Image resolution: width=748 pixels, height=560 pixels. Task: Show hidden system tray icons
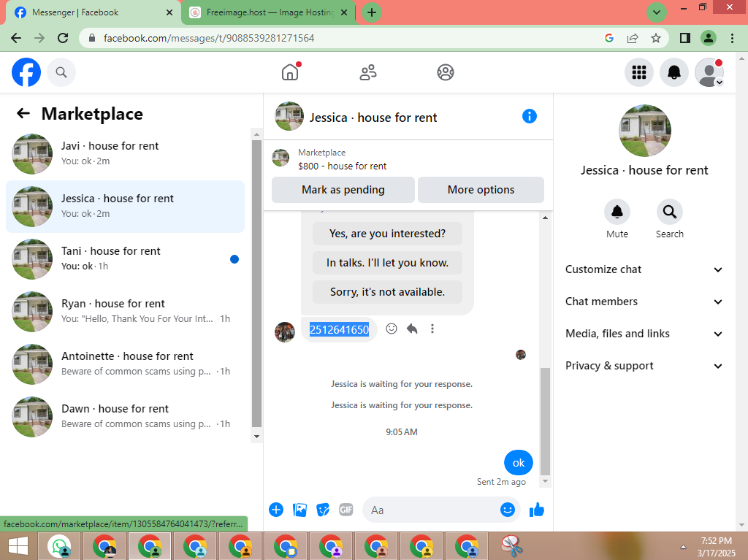[683, 547]
